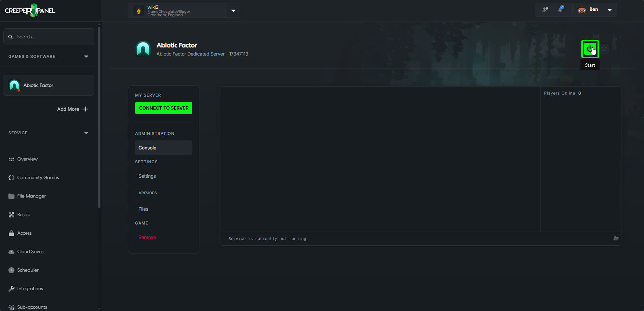Click the Sub-accounts people icon
This screenshot has height=311, width=644.
click(x=11, y=307)
